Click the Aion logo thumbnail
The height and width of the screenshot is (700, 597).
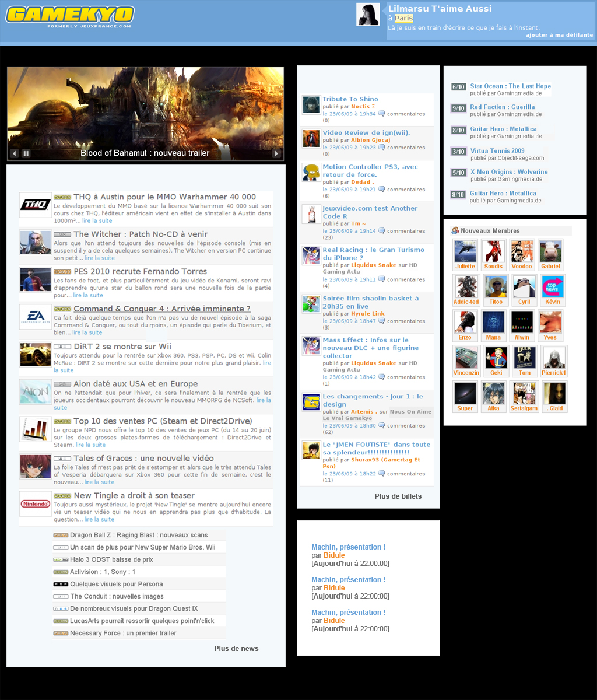click(x=36, y=391)
